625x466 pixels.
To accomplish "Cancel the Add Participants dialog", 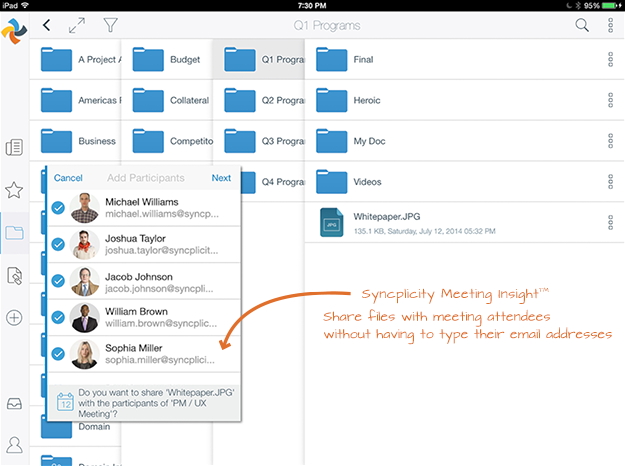I will pyautogui.click(x=68, y=178).
